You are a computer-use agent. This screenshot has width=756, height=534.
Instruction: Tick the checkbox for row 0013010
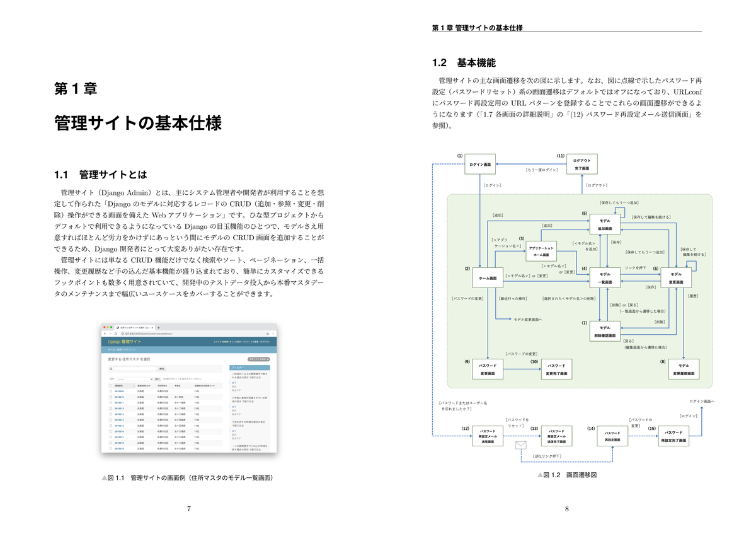[x=111, y=397]
